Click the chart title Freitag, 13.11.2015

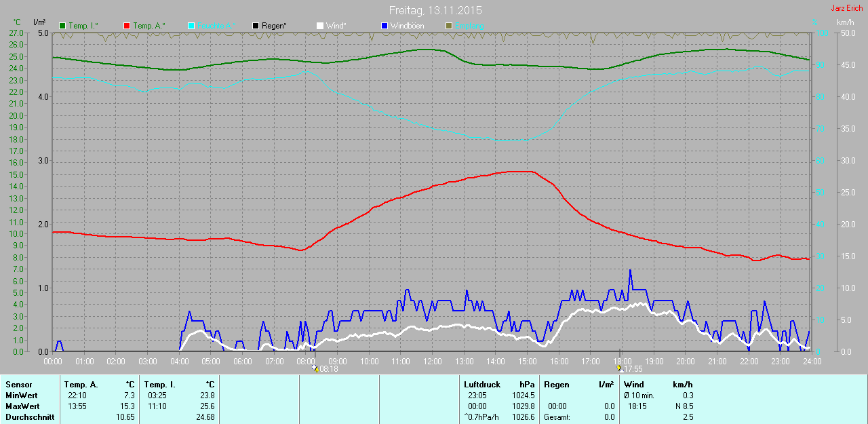coord(436,10)
